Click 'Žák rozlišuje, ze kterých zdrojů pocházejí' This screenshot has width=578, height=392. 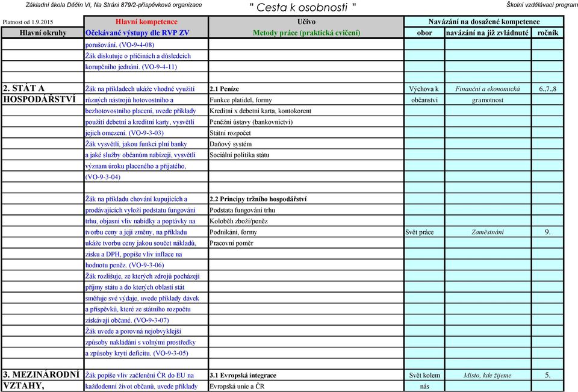tap(146, 276)
